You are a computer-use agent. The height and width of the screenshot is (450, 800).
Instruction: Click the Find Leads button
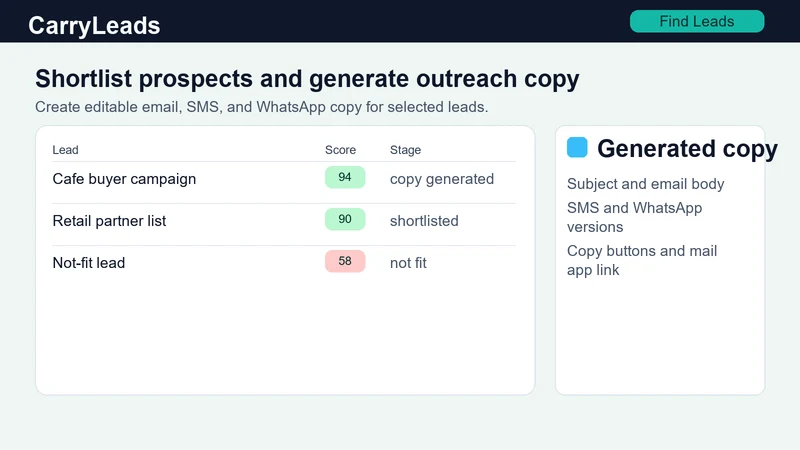(x=697, y=21)
